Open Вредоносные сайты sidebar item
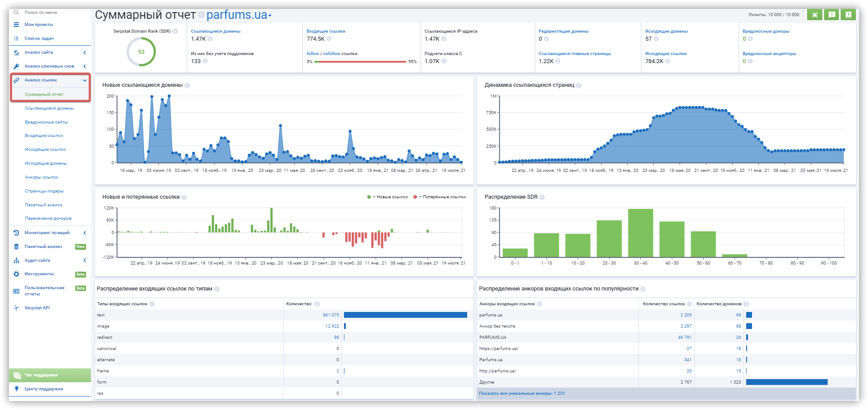Image resolution: width=868 pixels, height=410 pixels. coord(47,122)
